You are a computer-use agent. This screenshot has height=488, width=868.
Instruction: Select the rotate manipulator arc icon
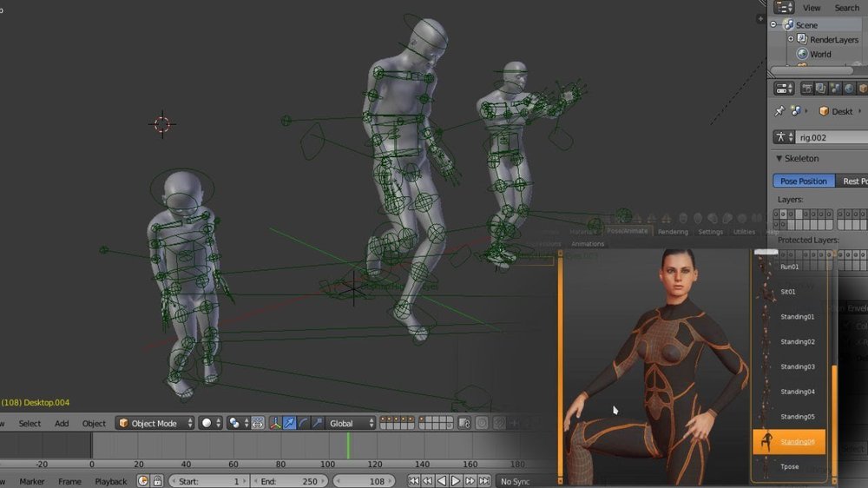click(303, 423)
